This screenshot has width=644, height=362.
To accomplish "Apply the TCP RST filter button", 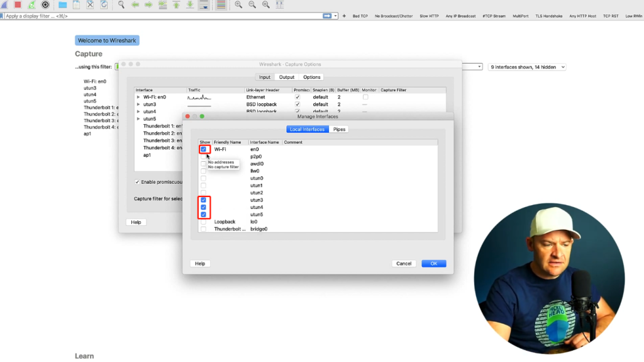I will (611, 16).
